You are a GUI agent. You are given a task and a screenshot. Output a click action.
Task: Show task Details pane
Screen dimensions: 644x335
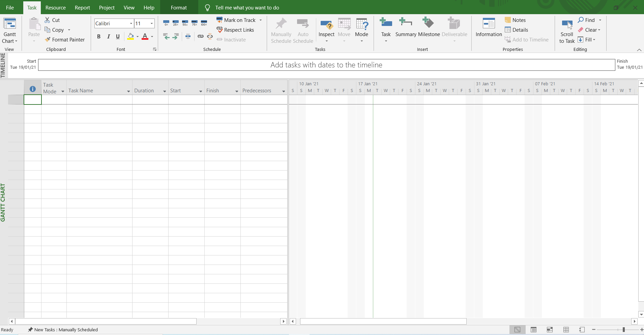pos(516,30)
